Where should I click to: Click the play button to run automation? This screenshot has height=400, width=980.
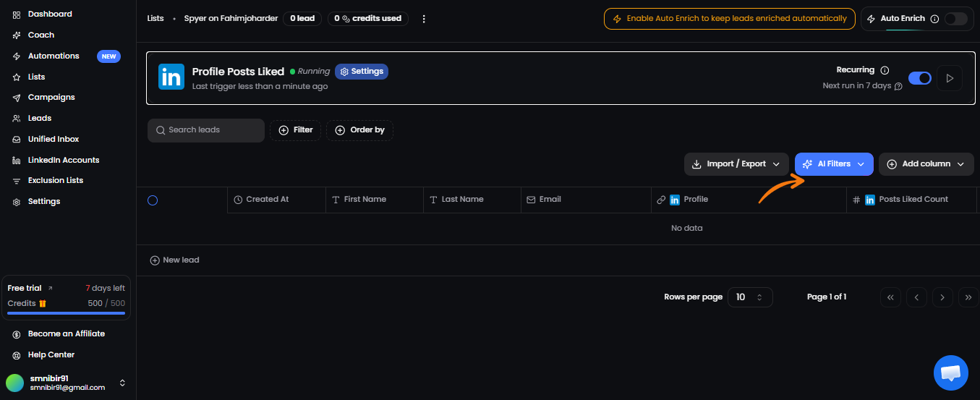click(950, 78)
